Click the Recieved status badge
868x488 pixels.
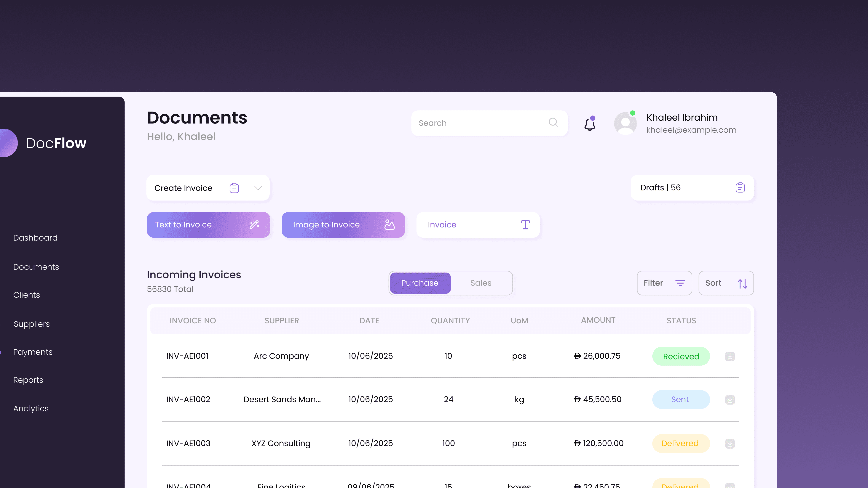pyautogui.click(x=681, y=356)
